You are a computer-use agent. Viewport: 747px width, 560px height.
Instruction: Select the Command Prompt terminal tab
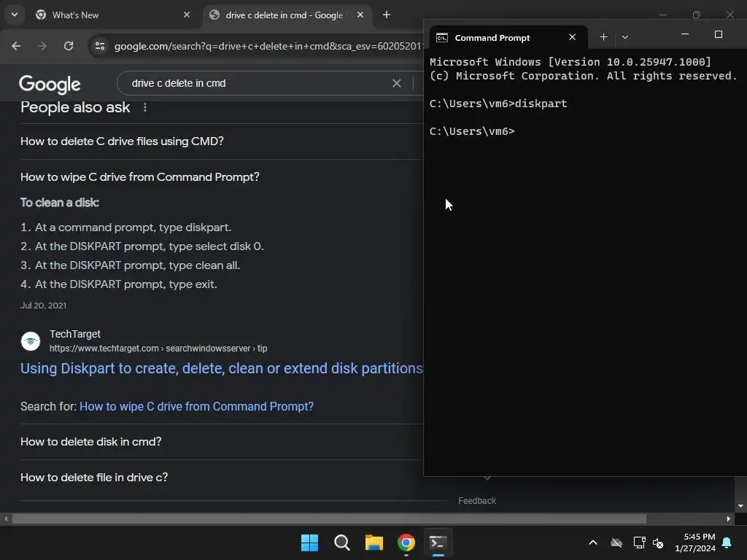click(508, 38)
